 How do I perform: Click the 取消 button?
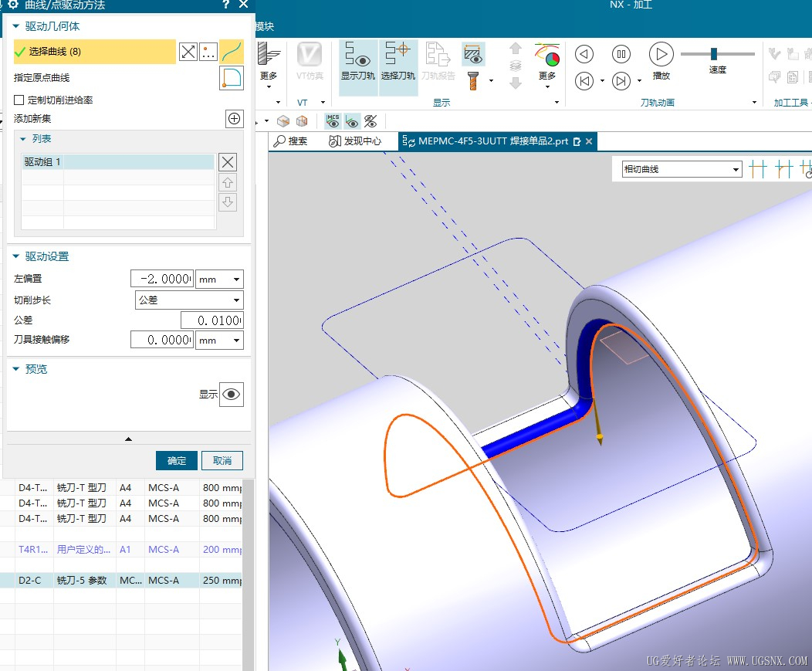[222, 460]
